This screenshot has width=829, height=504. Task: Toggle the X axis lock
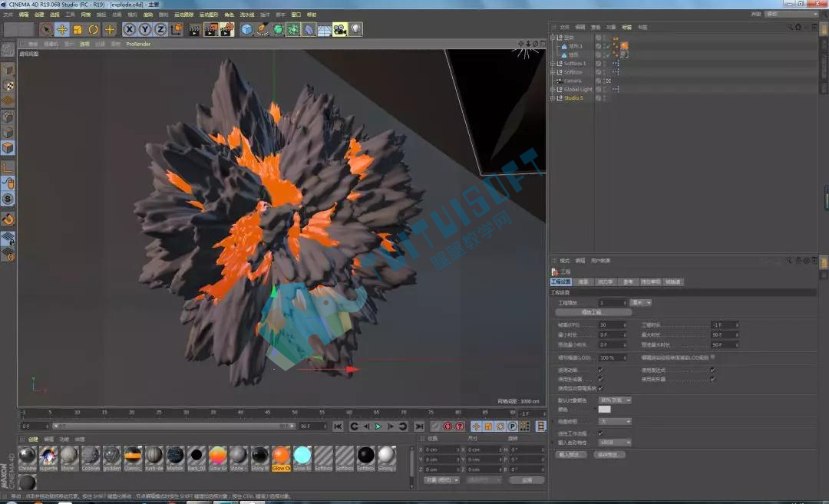[129, 30]
